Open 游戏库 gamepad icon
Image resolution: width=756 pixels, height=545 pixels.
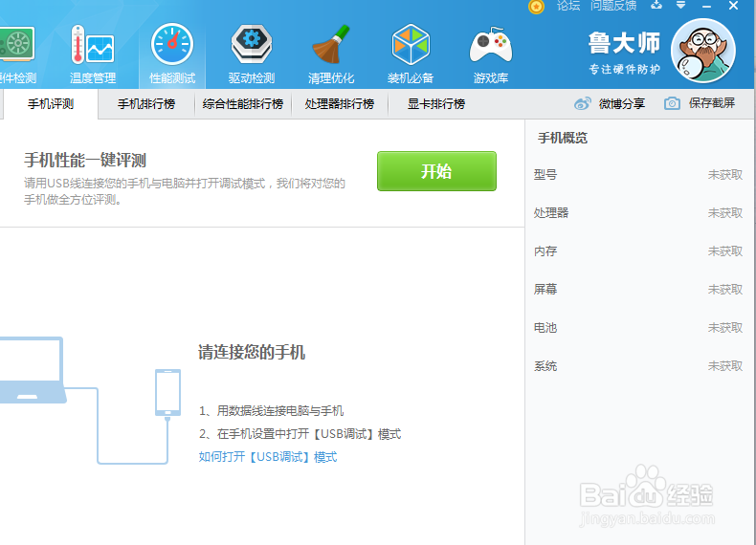pyautogui.click(x=490, y=45)
